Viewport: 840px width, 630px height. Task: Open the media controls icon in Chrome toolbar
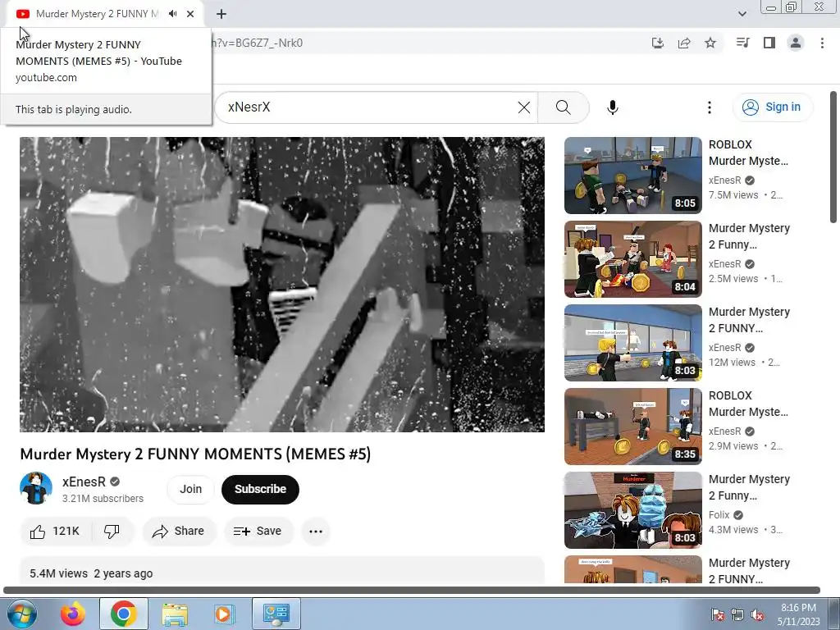tap(742, 43)
